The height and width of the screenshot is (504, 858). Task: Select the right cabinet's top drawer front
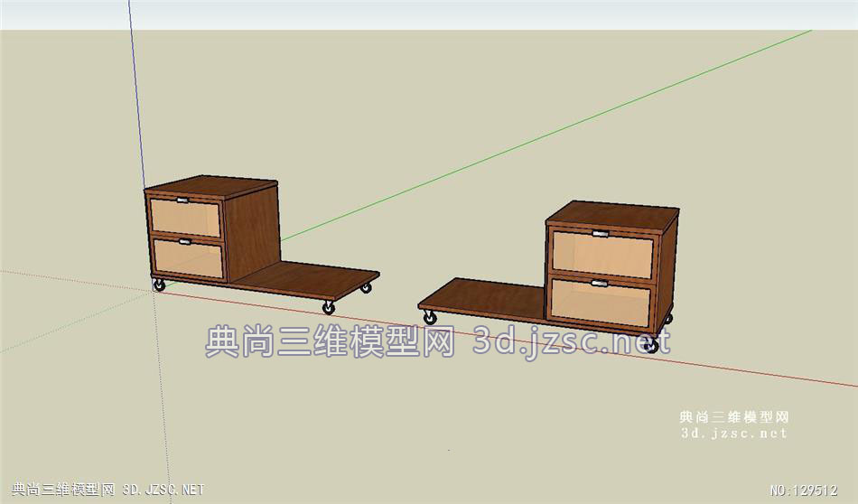point(602,253)
